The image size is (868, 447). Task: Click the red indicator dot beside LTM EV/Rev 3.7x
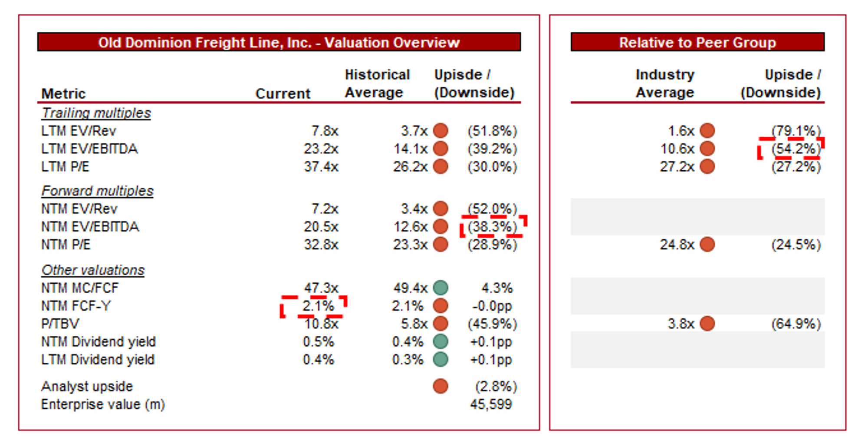441,131
